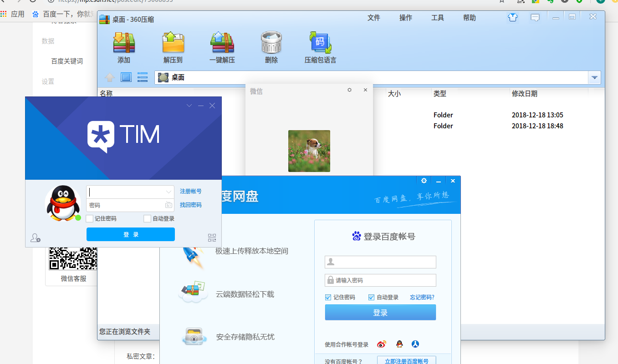
Task: Log in with Renren account icon
Action: pyautogui.click(x=415, y=344)
